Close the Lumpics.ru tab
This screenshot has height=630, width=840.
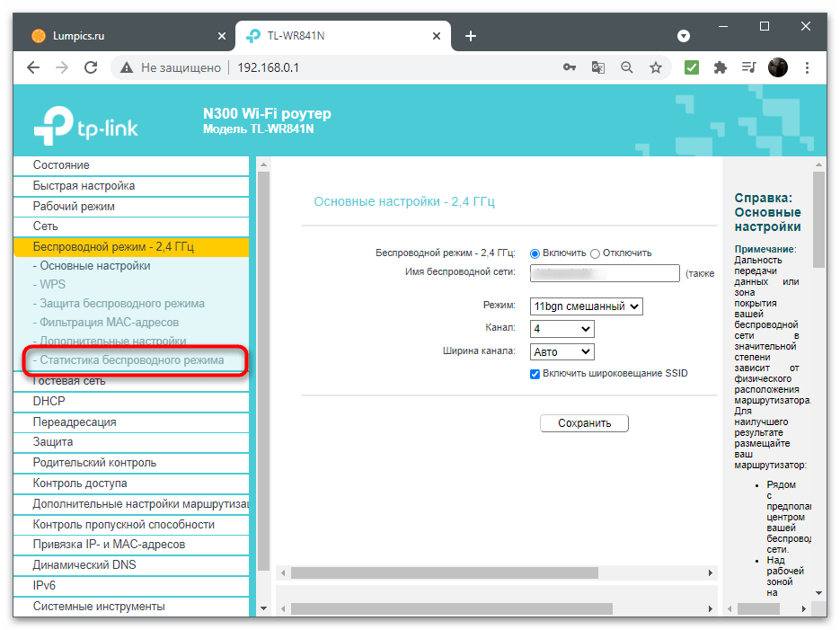pyautogui.click(x=222, y=36)
